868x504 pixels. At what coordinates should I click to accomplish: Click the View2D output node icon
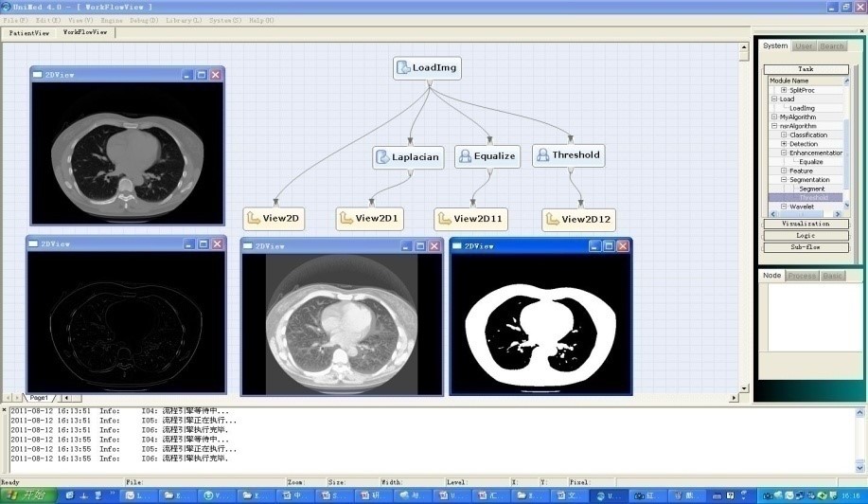click(x=253, y=219)
